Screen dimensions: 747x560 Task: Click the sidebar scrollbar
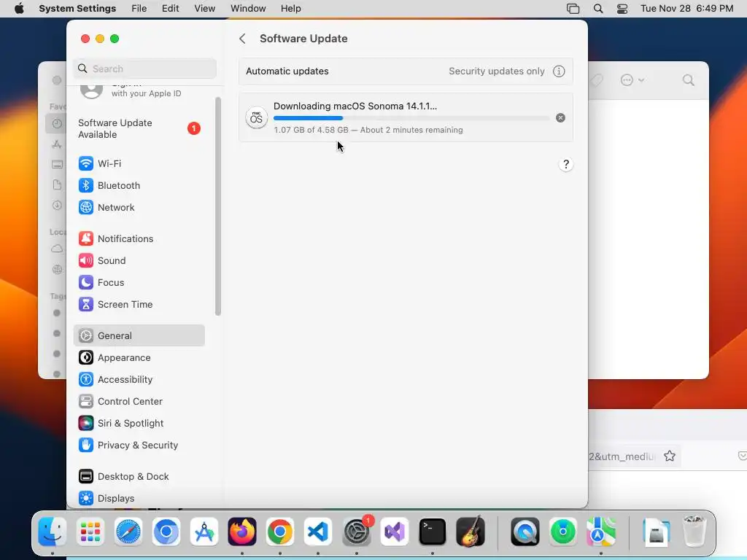pyautogui.click(x=218, y=206)
